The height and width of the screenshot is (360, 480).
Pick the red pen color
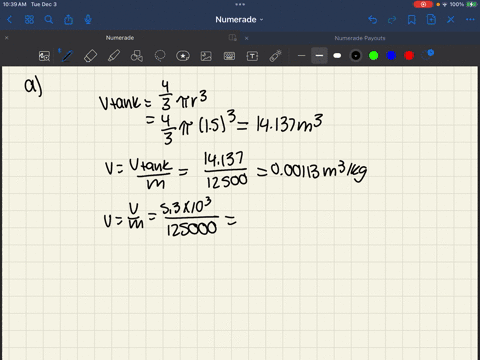pos(409,56)
